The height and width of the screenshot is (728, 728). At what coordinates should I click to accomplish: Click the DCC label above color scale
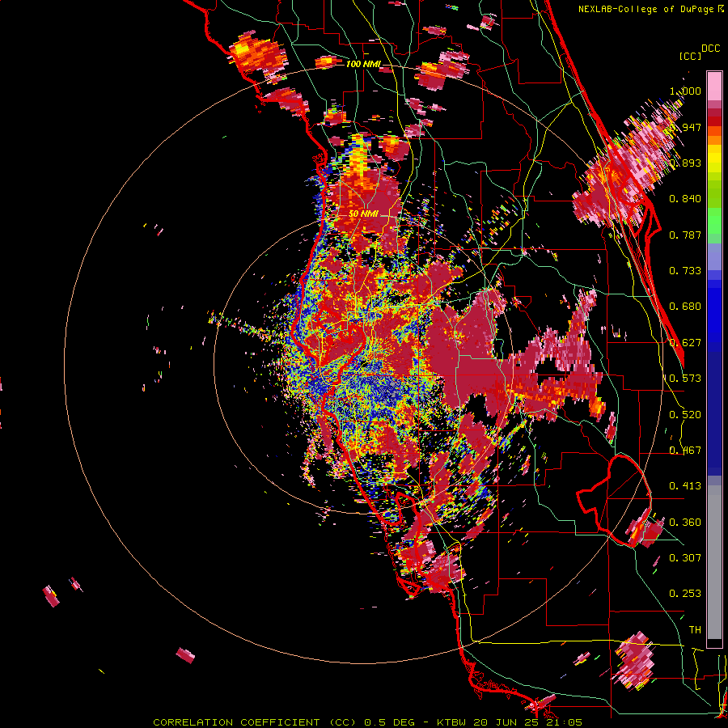tap(710, 49)
